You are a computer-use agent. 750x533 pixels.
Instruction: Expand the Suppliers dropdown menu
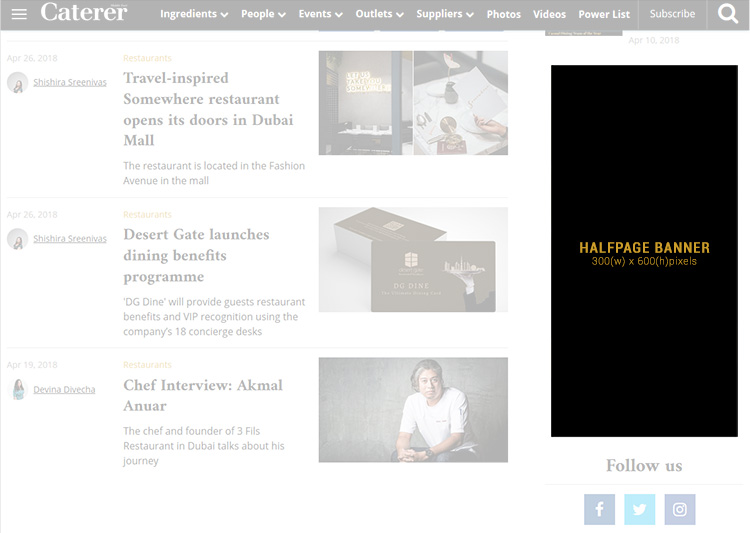pos(445,14)
